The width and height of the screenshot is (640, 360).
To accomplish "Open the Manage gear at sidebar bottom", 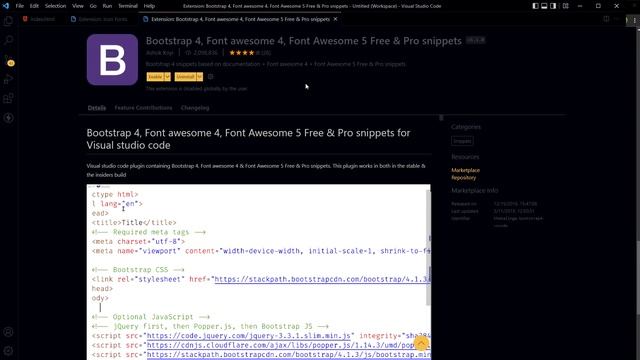I will point(8,351).
